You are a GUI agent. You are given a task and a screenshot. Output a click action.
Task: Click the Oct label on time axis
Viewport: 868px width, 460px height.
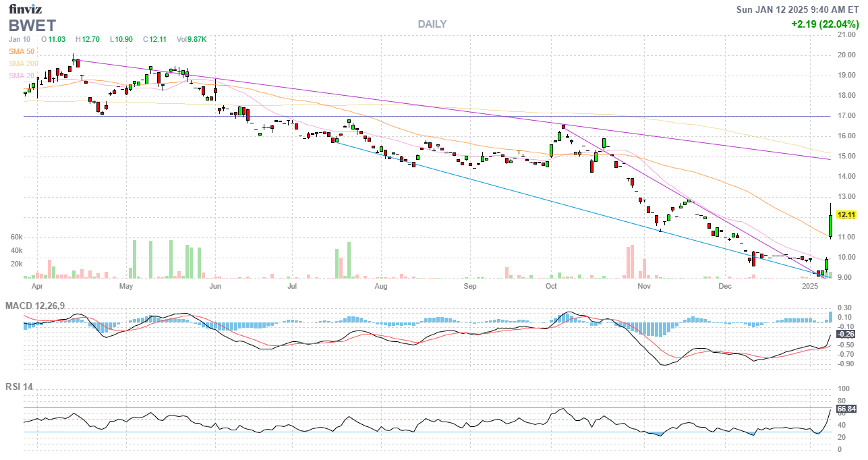point(551,287)
